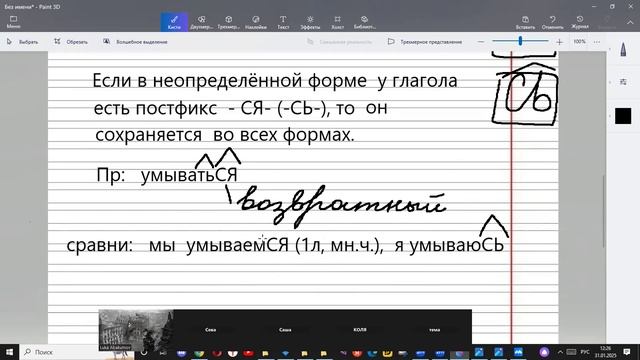Click the zoom slider handle

[520, 41]
